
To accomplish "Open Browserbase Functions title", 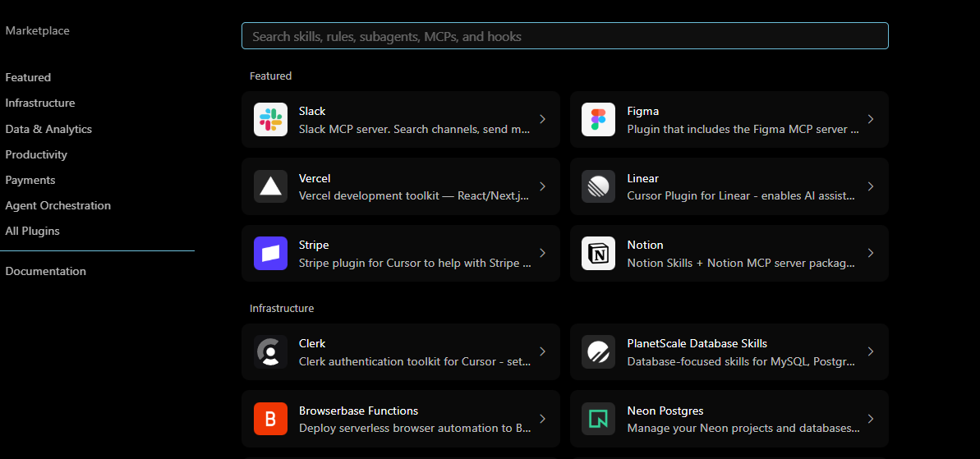I will click(358, 411).
